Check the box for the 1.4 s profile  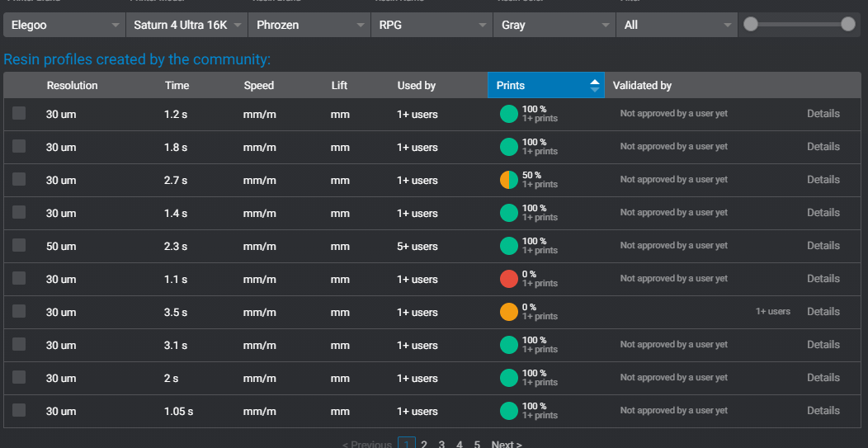(x=19, y=212)
